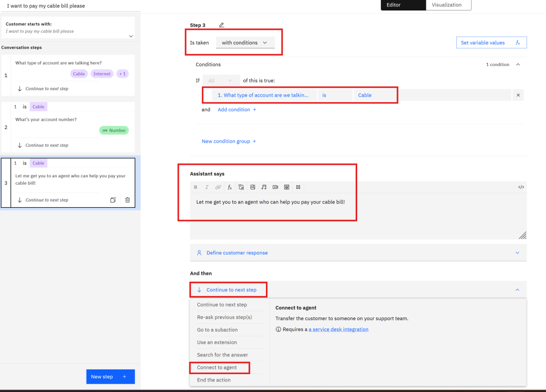This screenshot has width=546, height=392.
Task: Duplicate step 3 using the copy icon
Action: pos(113,200)
